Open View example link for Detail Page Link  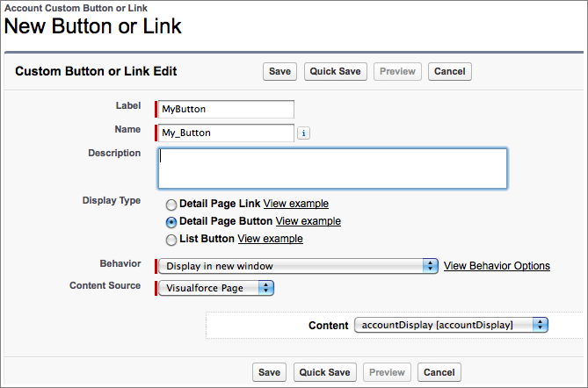click(296, 204)
